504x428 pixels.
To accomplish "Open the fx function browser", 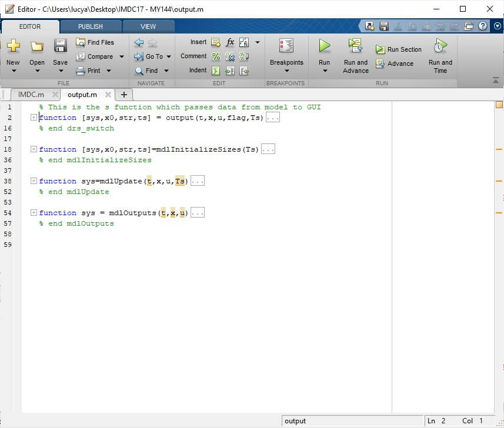I will pyautogui.click(x=230, y=42).
